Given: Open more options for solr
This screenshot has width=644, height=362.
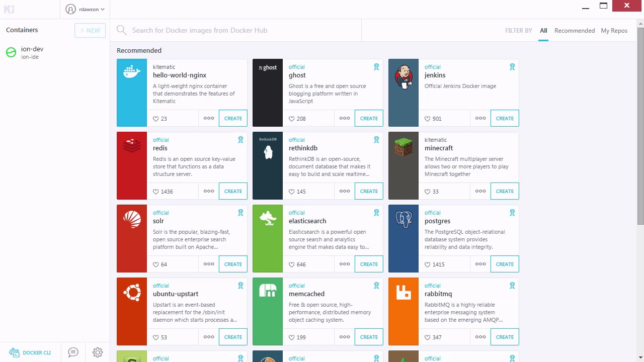Looking at the screenshot, I should pyautogui.click(x=209, y=264).
